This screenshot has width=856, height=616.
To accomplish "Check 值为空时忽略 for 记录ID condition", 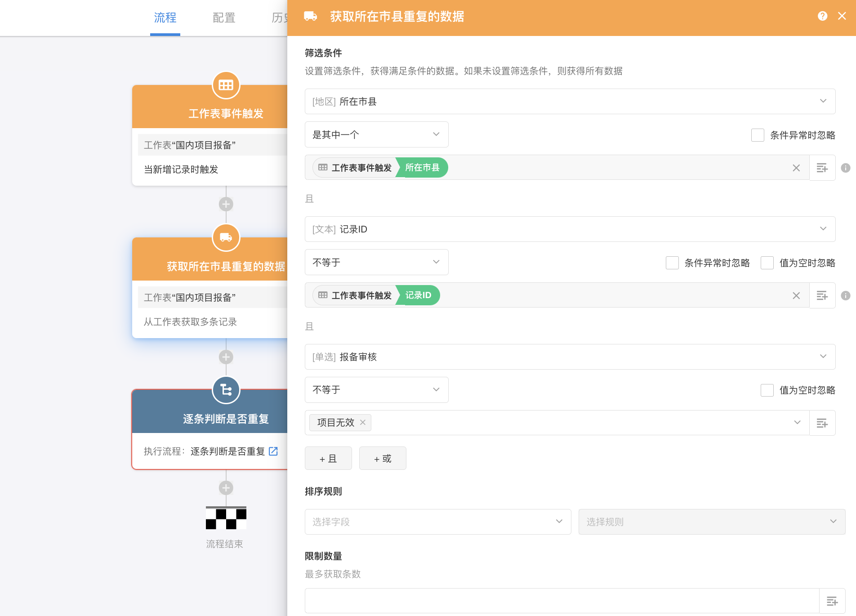I will [767, 263].
